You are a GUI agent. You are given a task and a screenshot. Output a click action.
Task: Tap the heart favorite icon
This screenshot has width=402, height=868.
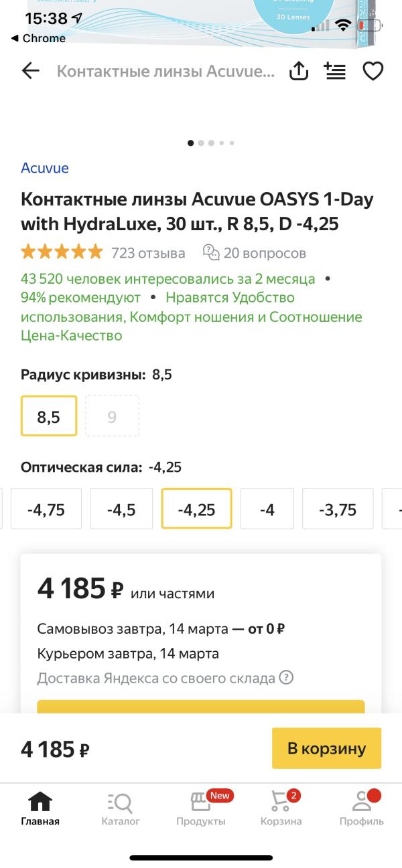coord(373,71)
